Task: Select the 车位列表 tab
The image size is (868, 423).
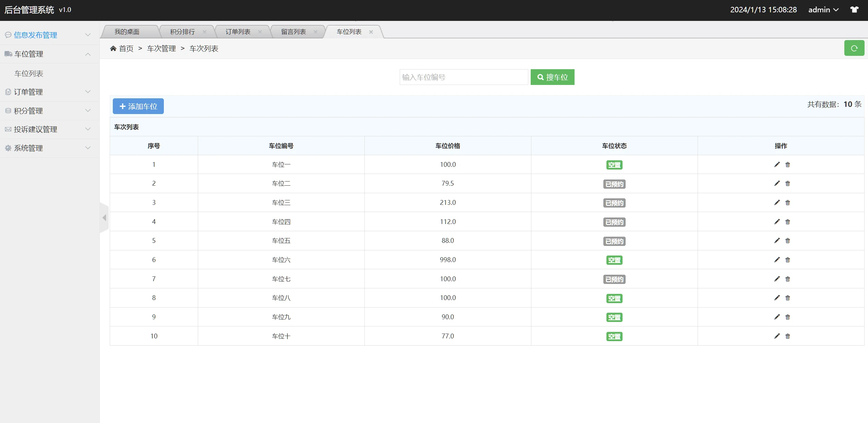Action: click(349, 32)
